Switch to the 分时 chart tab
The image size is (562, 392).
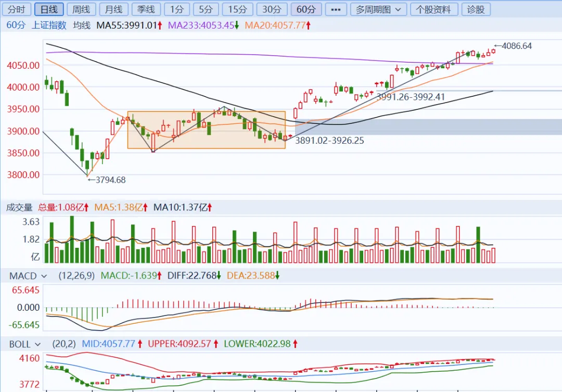tap(17, 9)
